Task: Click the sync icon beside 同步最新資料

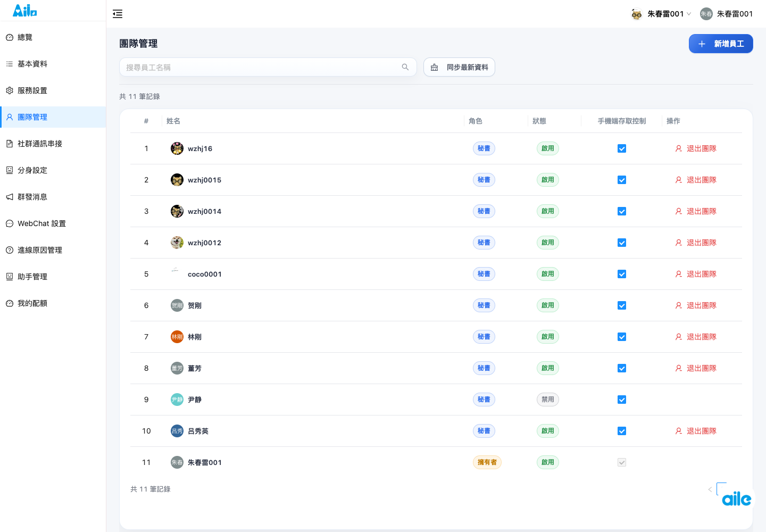Action: click(x=435, y=67)
